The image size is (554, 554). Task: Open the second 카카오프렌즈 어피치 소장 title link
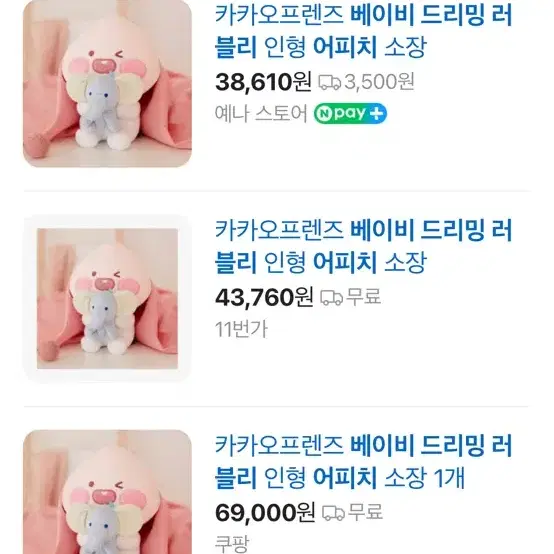(364, 246)
